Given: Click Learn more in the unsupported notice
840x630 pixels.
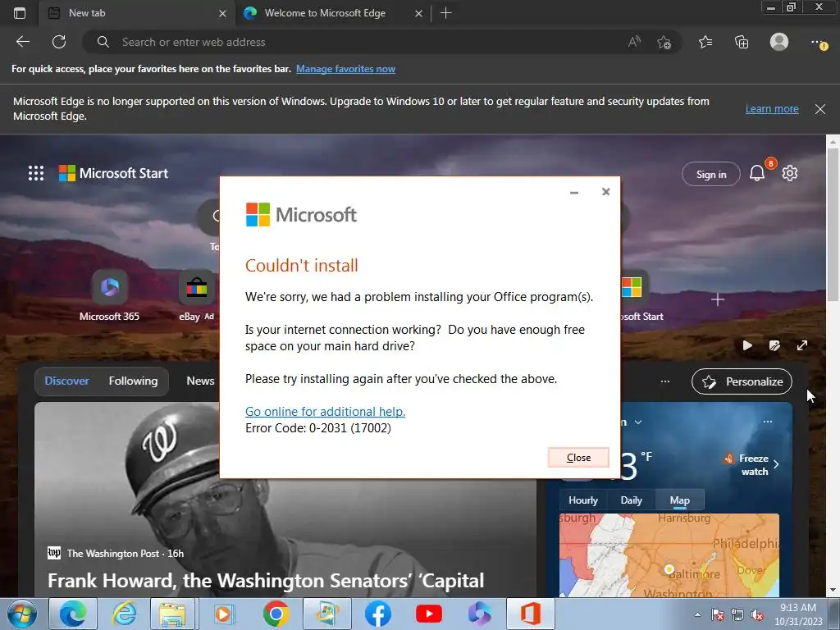Looking at the screenshot, I should click(x=772, y=109).
